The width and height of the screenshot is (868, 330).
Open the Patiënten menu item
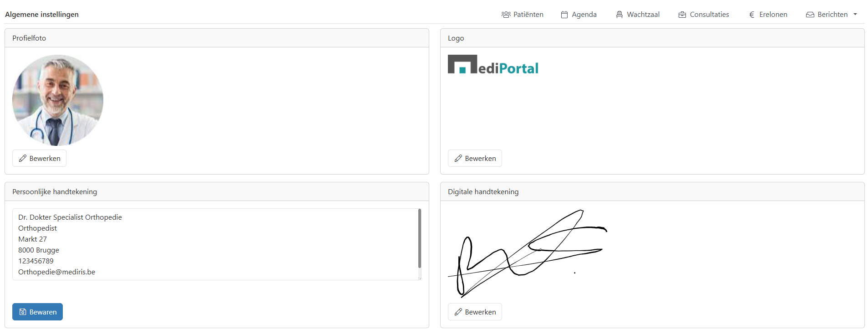click(x=523, y=15)
